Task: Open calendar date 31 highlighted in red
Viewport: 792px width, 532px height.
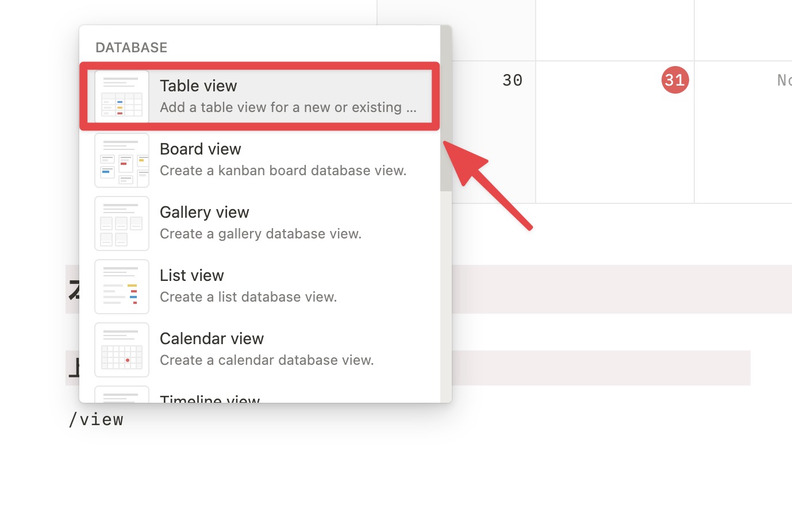Action: tap(675, 80)
